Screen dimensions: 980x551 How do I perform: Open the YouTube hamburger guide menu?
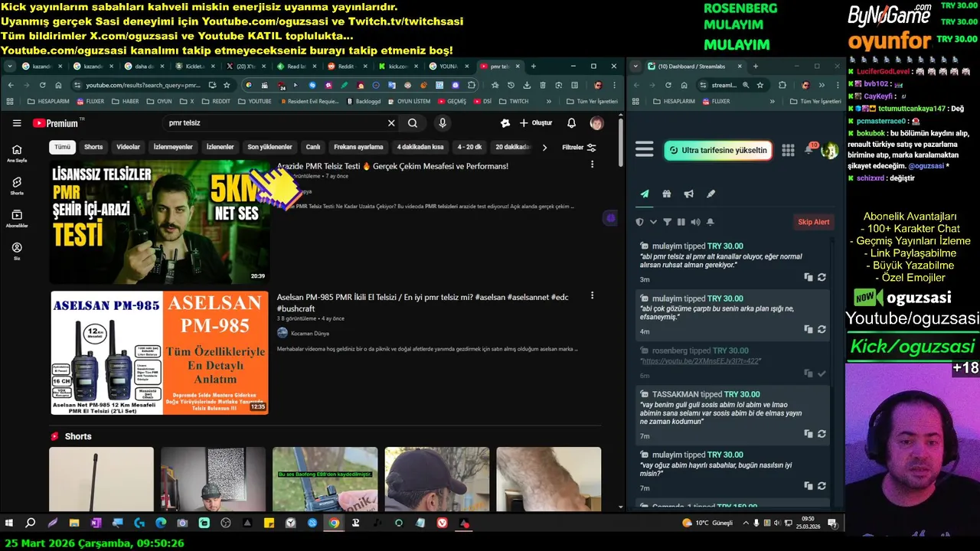pos(17,123)
